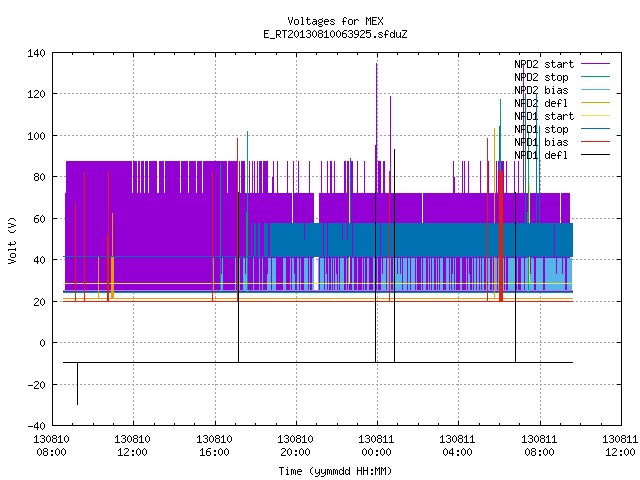Click the Time (yymmdd HH:MM) axis label
Screen dimensions: 640x480
point(335,471)
